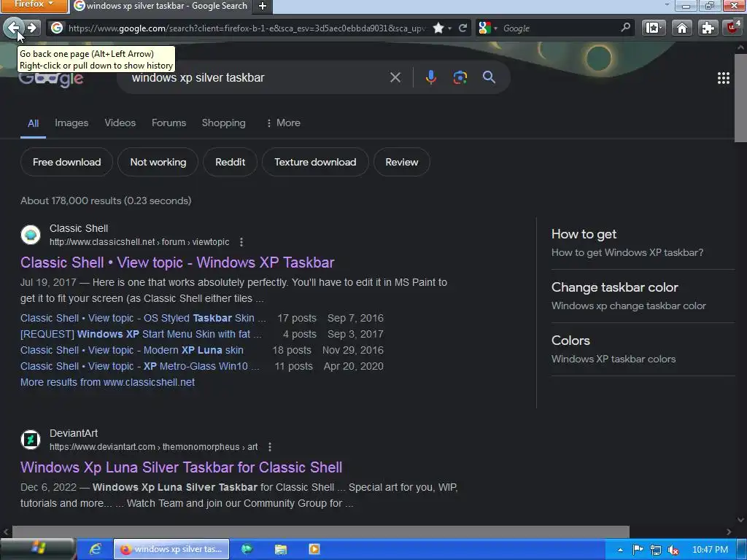The image size is (747, 560).
Task: Open the add-ons puzzle piece icon
Action: click(x=708, y=28)
